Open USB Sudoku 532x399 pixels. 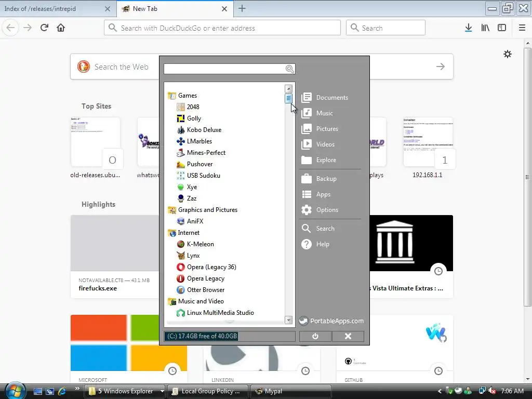pos(198,176)
